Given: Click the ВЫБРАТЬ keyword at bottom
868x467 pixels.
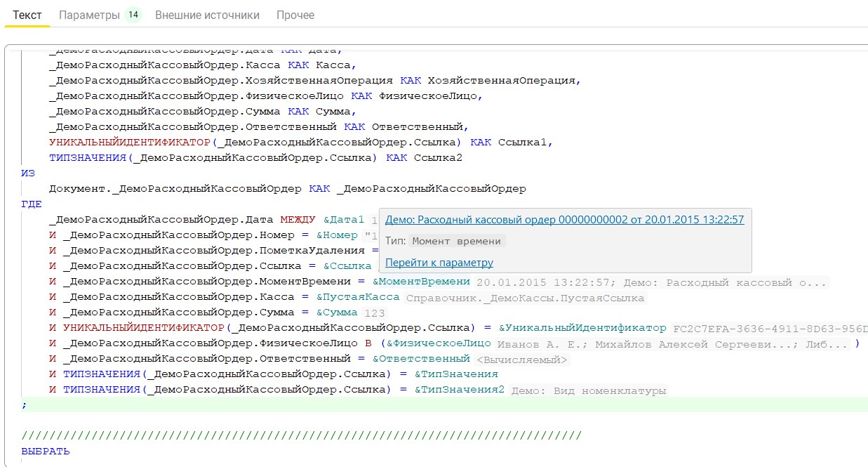Looking at the screenshot, I should coord(46,452).
